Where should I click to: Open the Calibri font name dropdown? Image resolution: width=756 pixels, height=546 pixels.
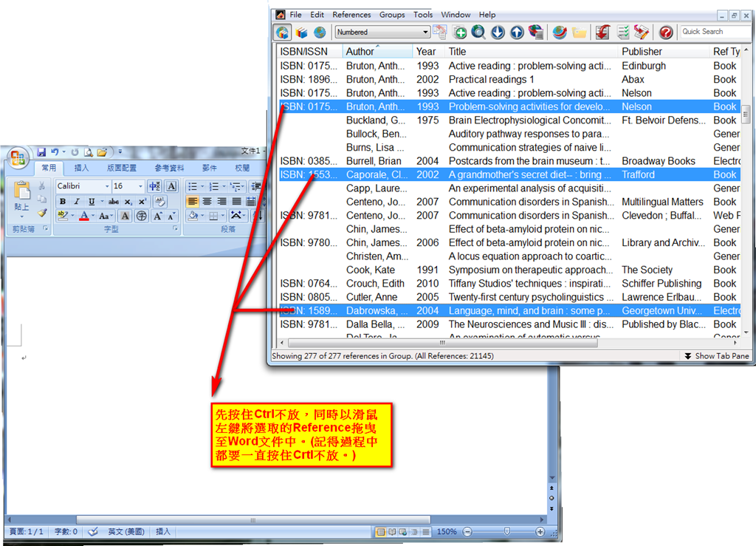tap(107, 186)
